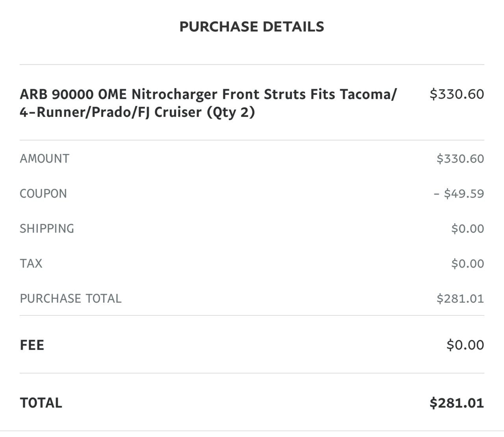Select the PURCHASE TOTAL value $281.01

(460, 298)
